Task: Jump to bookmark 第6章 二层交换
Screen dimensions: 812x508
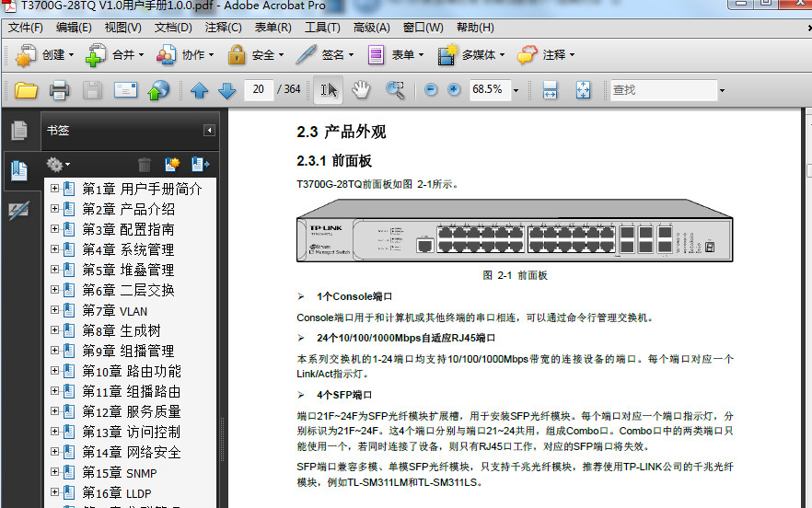Action: point(128,291)
